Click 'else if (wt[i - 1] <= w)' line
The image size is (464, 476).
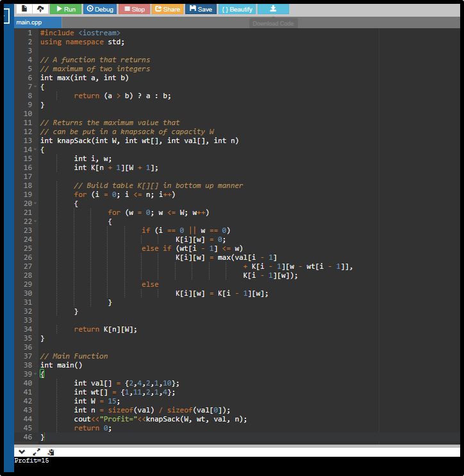click(192, 248)
